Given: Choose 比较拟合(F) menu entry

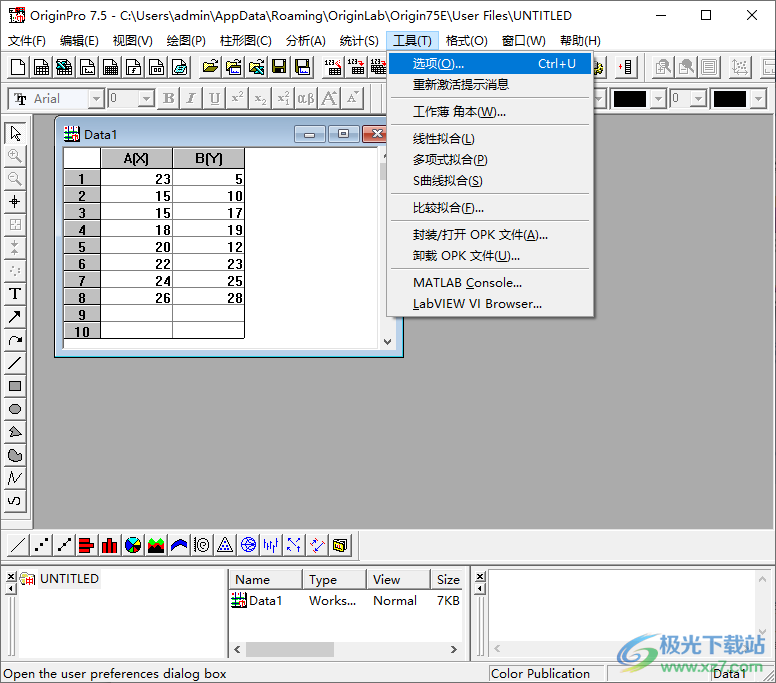Looking at the screenshot, I should pos(490,208).
